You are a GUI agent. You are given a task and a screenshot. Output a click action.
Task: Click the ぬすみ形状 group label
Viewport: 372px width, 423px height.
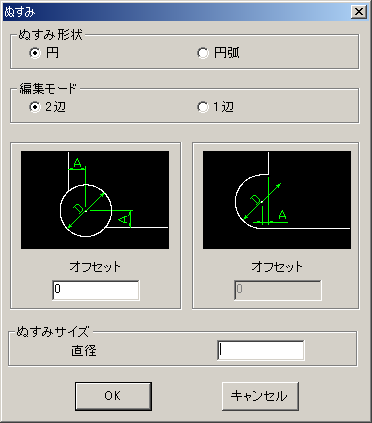tap(50, 35)
